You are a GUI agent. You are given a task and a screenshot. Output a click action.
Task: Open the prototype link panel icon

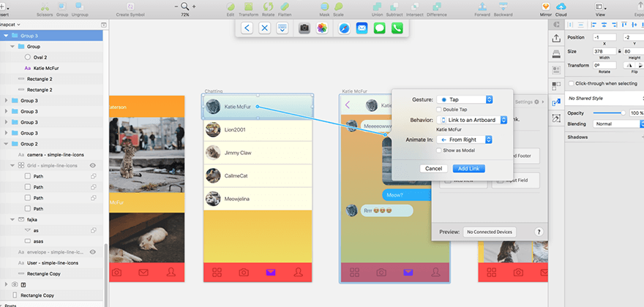click(556, 102)
